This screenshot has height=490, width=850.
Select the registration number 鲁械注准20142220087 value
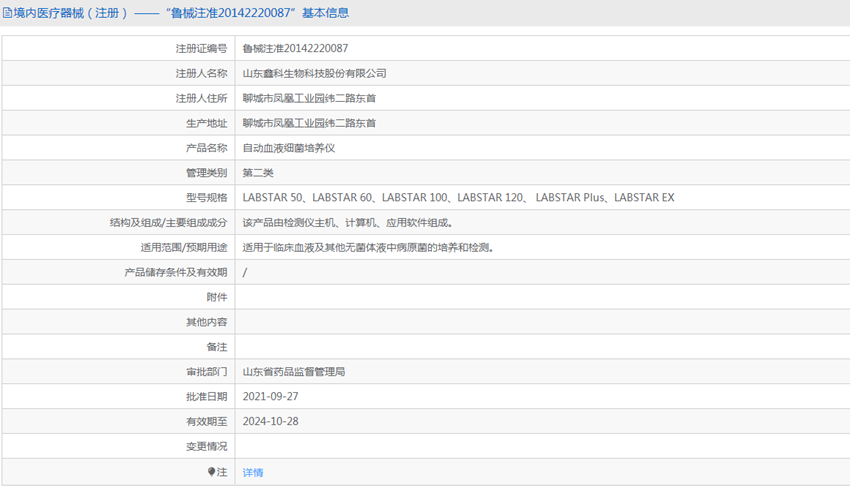(x=295, y=48)
